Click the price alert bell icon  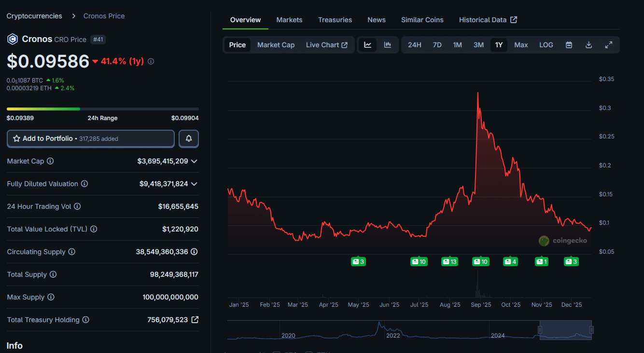pos(189,138)
